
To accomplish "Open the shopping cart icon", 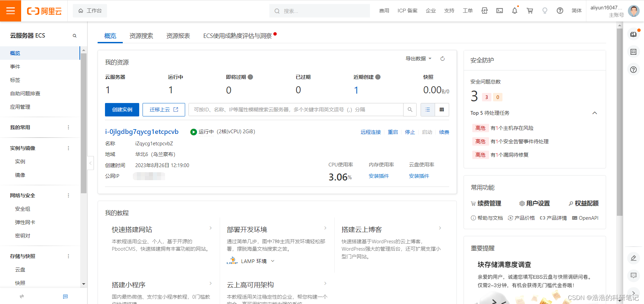I will (x=530, y=11).
